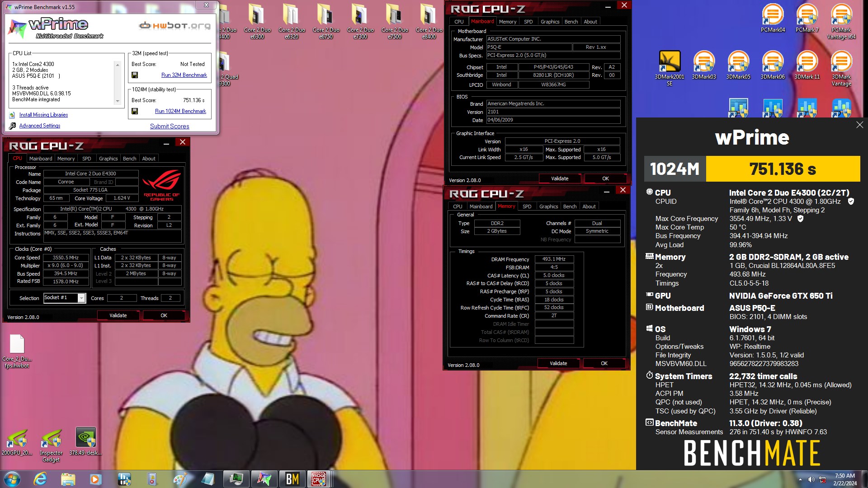
Task: Launch the 3DMark03 desktop shortcut
Action: click(704, 65)
